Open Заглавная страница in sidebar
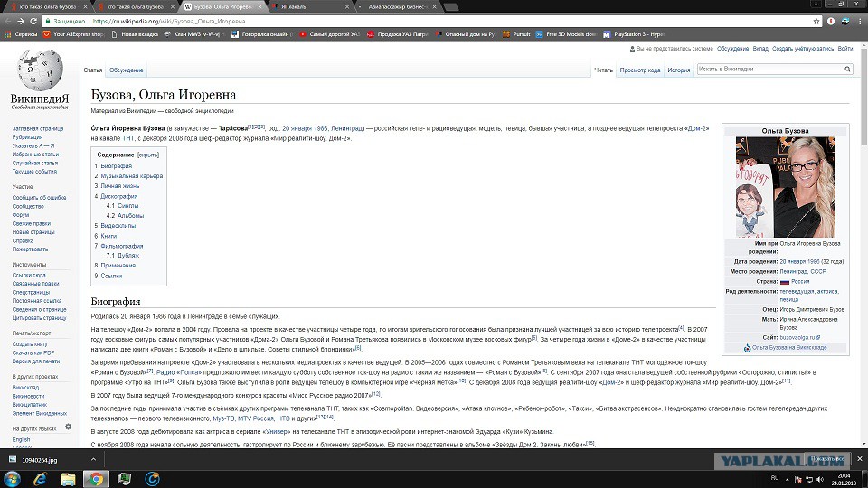This screenshot has width=868, height=488. [x=38, y=128]
